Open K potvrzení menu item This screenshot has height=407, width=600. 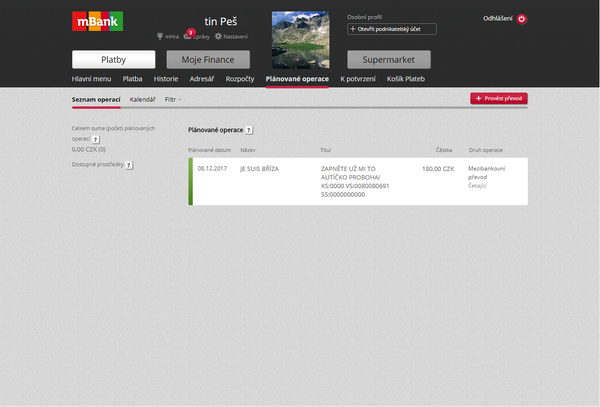pyautogui.click(x=357, y=78)
